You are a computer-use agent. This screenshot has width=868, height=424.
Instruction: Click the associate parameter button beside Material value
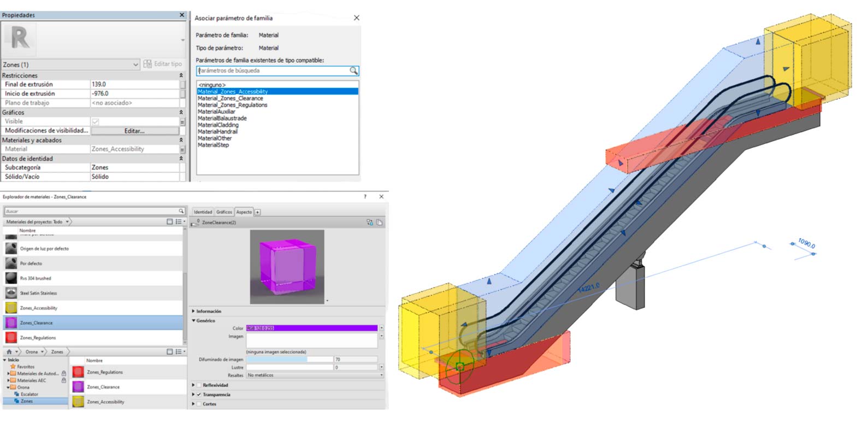pyautogui.click(x=182, y=149)
